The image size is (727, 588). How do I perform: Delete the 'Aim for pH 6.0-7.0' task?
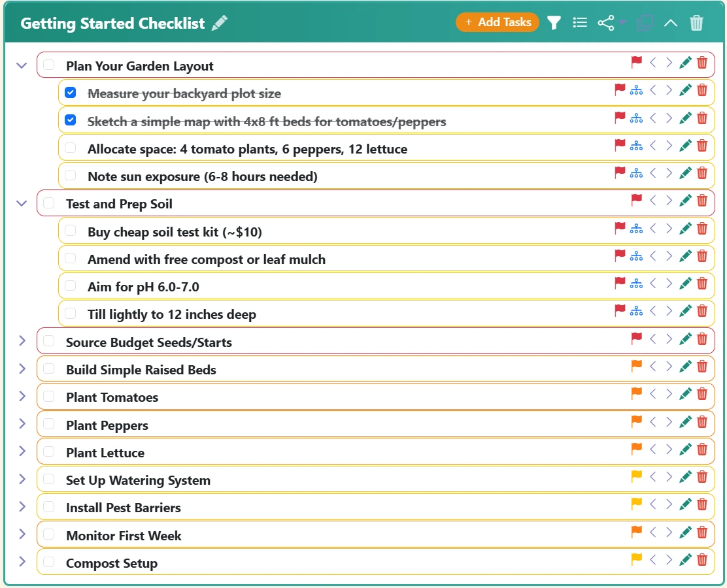(702, 284)
